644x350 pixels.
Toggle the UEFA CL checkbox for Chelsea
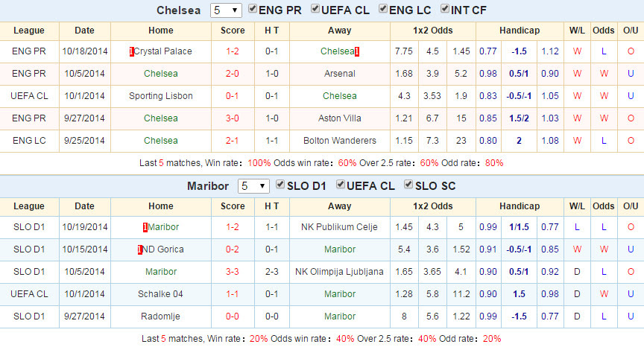tap(315, 9)
